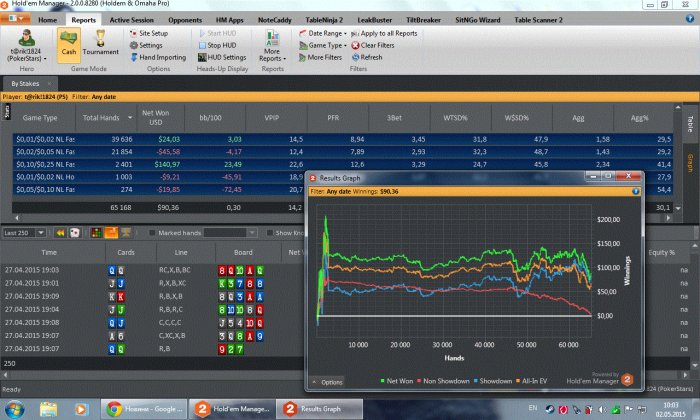Expand Options in Results Graph window
The height and width of the screenshot is (420, 700).
[x=327, y=383]
